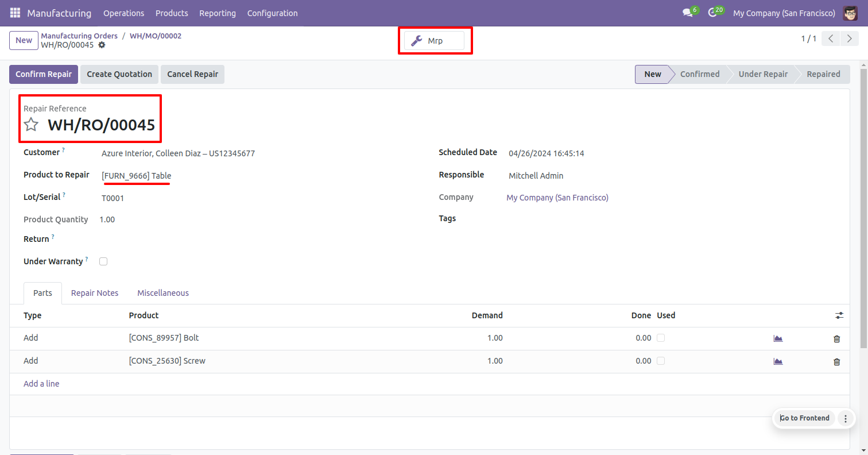Screen dimensions: 868x455
Task: Tick the Used checkbox for Screw
Action: (661, 361)
